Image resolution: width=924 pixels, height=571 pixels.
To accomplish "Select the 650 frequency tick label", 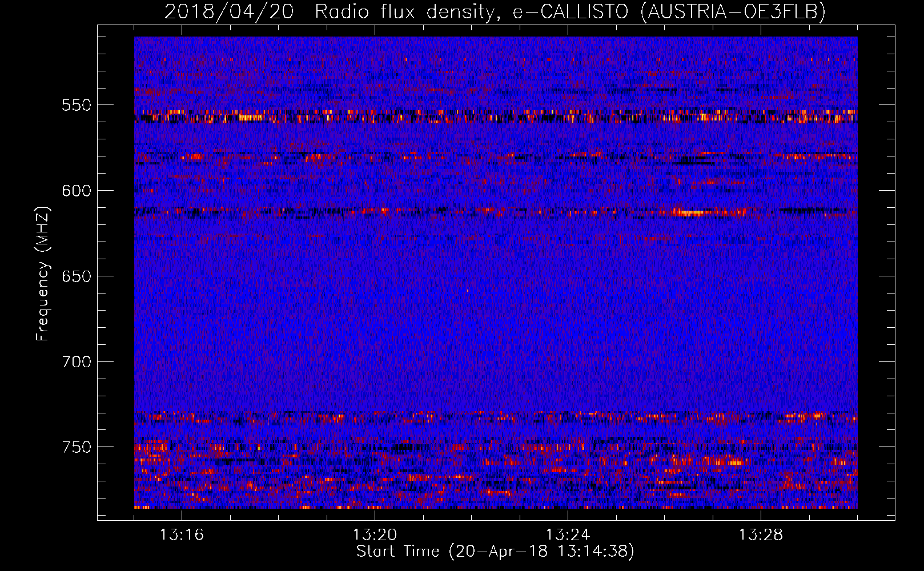I will point(77,276).
